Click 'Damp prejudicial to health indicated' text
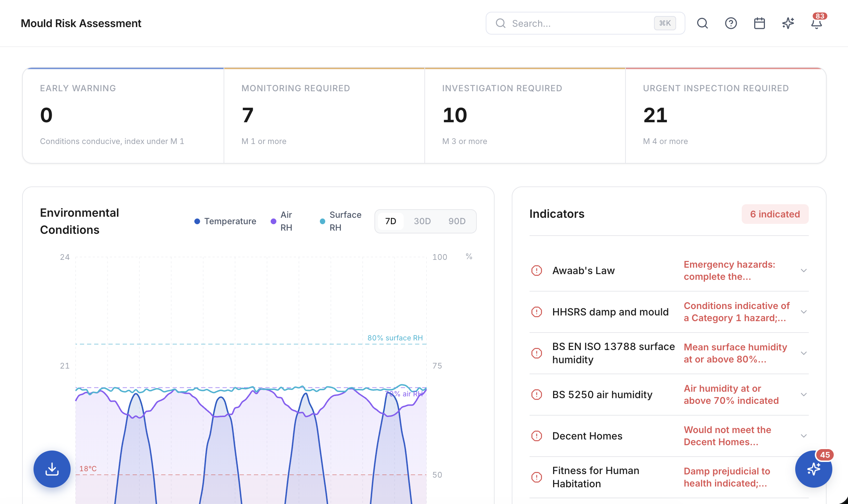Viewport: 848px width, 504px height. click(727, 477)
